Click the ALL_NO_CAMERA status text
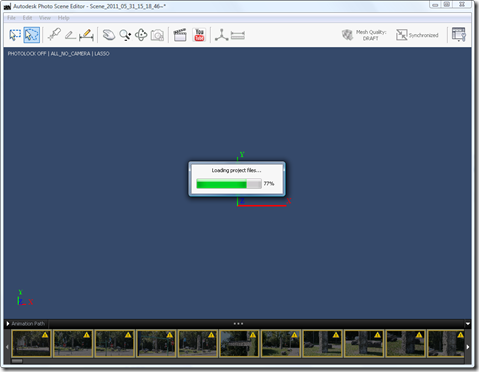 tap(70, 54)
